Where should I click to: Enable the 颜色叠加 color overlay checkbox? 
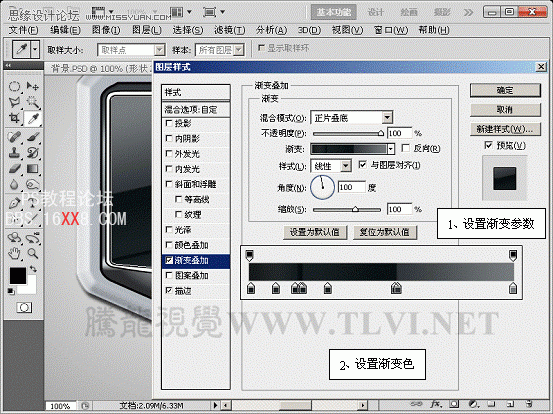[x=169, y=245]
